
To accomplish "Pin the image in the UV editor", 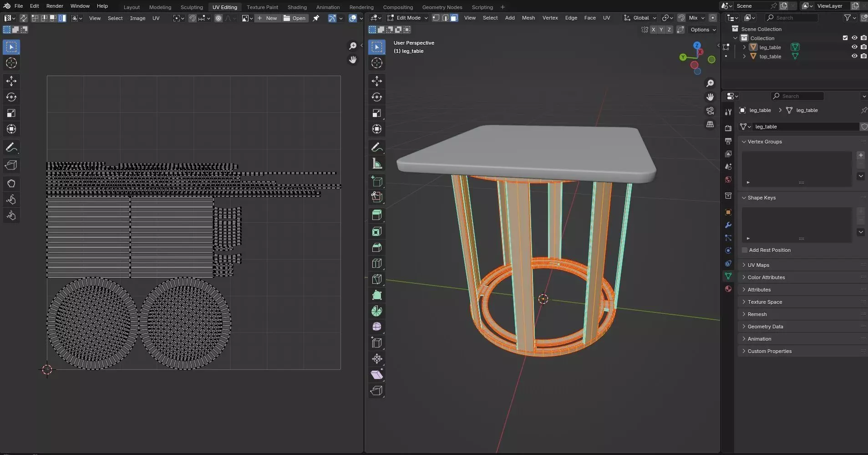I will click(x=316, y=18).
